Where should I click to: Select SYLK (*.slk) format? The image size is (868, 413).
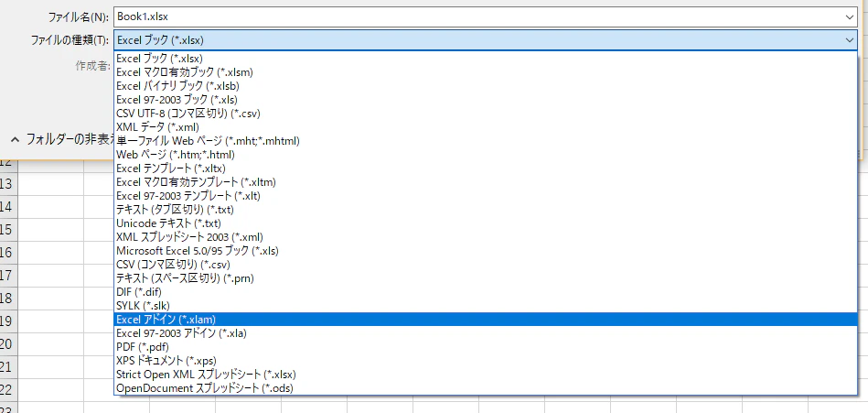[x=486, y=306]
